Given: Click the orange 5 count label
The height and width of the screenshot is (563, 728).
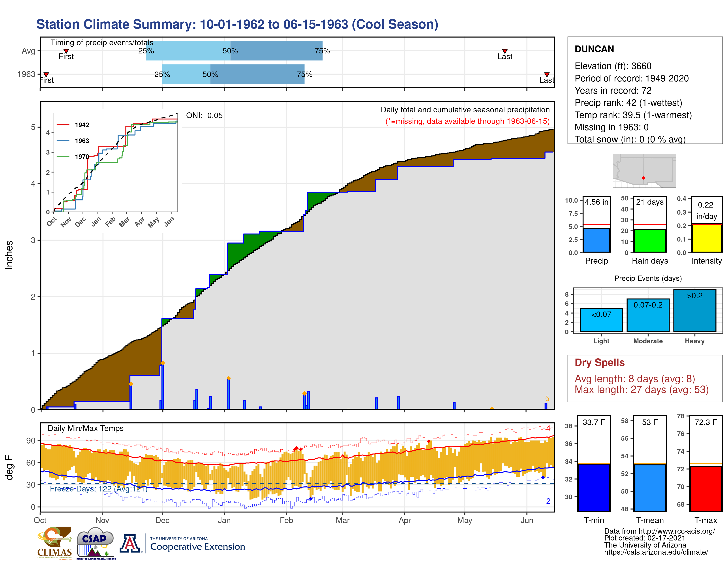Looking at the screenshot, I should click(x=547, y=399).
